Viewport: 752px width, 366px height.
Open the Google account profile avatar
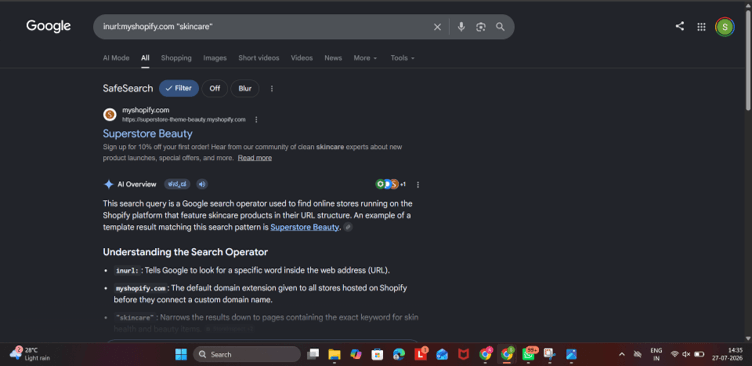point(725,27)
